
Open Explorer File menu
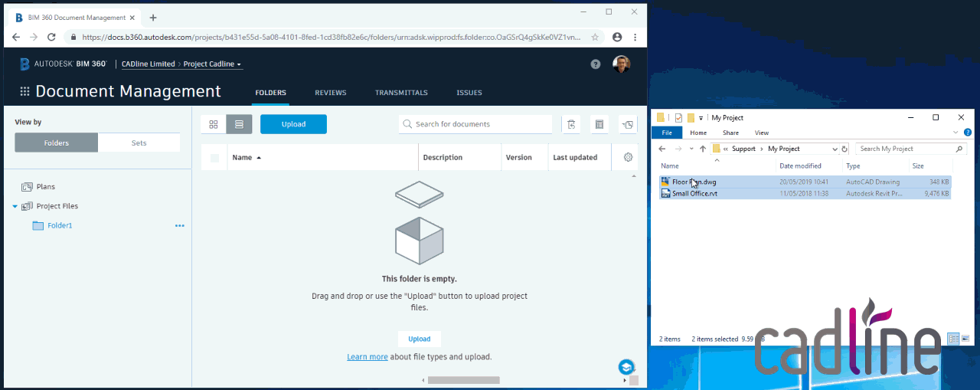point(667,133)
